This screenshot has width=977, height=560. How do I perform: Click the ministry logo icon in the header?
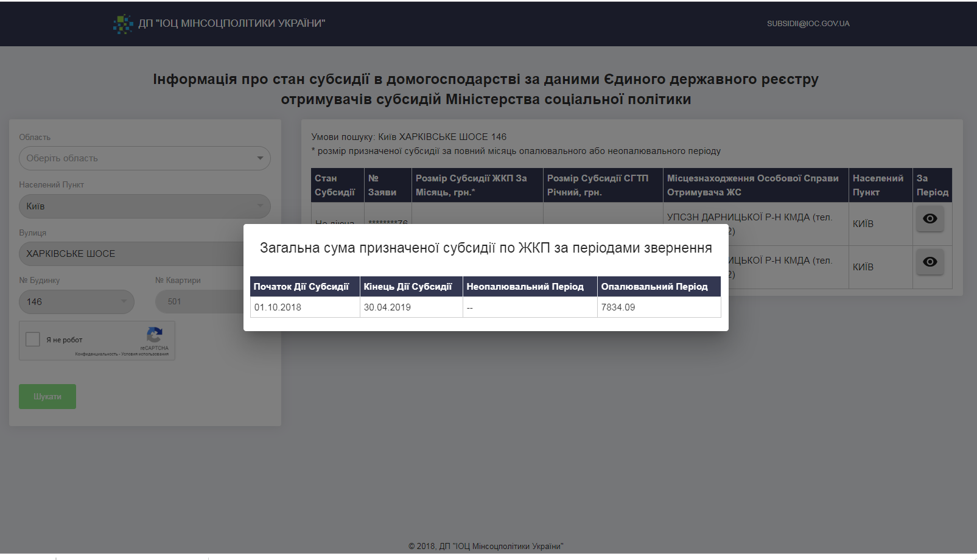(123, 24)
